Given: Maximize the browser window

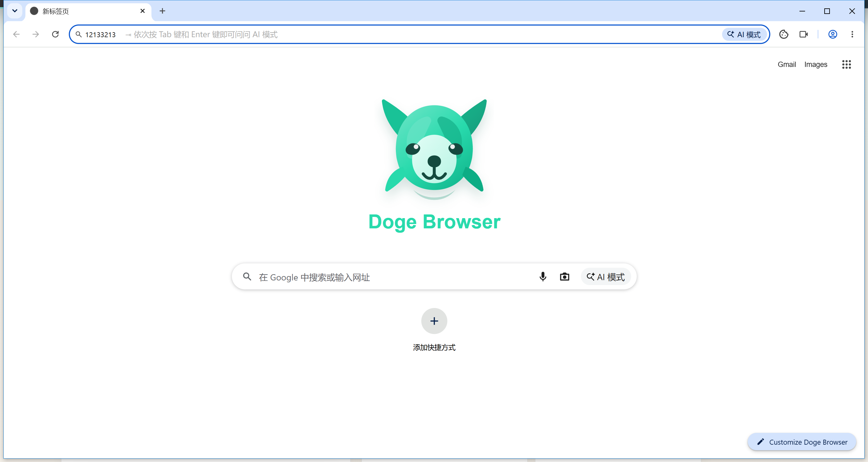Looking at the screenshot, I should (827, 11).
